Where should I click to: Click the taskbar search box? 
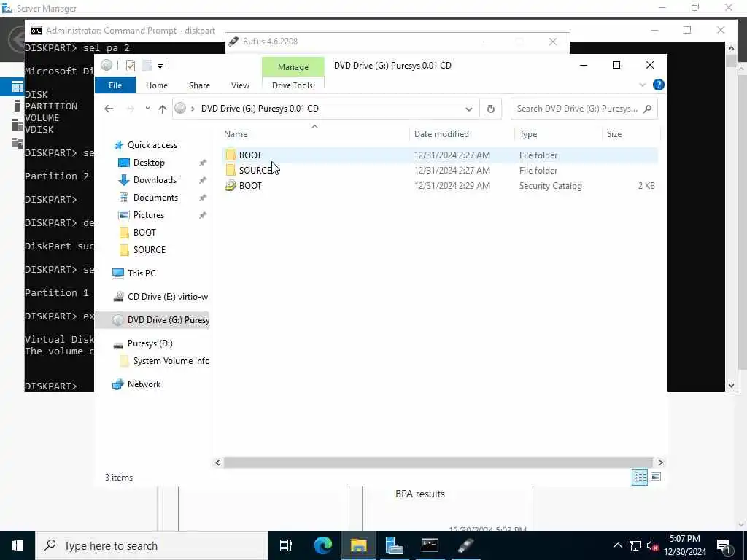click(x=152, y=545)
